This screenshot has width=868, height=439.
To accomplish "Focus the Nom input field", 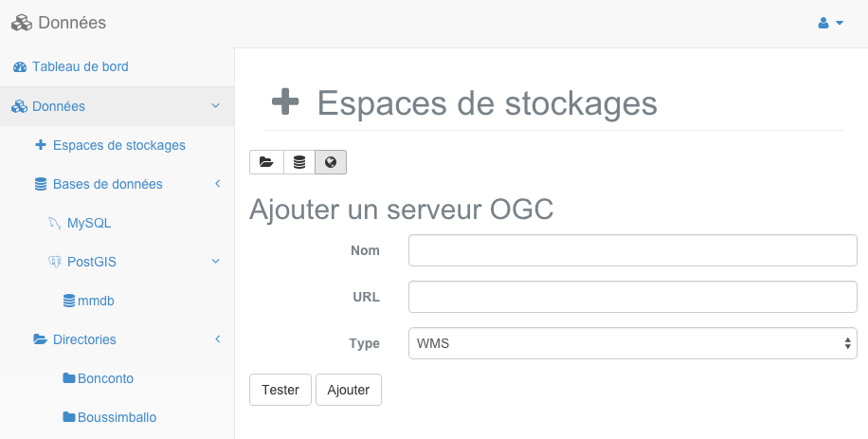I will point(633,250).
